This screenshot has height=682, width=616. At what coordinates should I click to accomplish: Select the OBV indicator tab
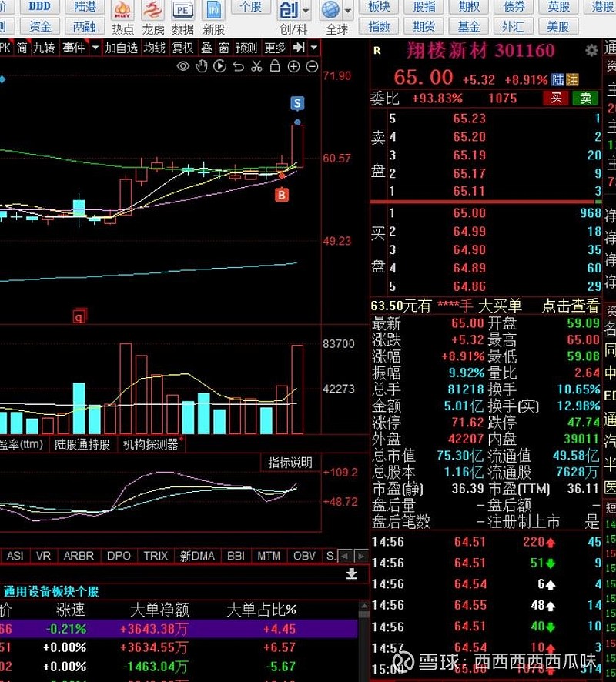click(304, 556)
